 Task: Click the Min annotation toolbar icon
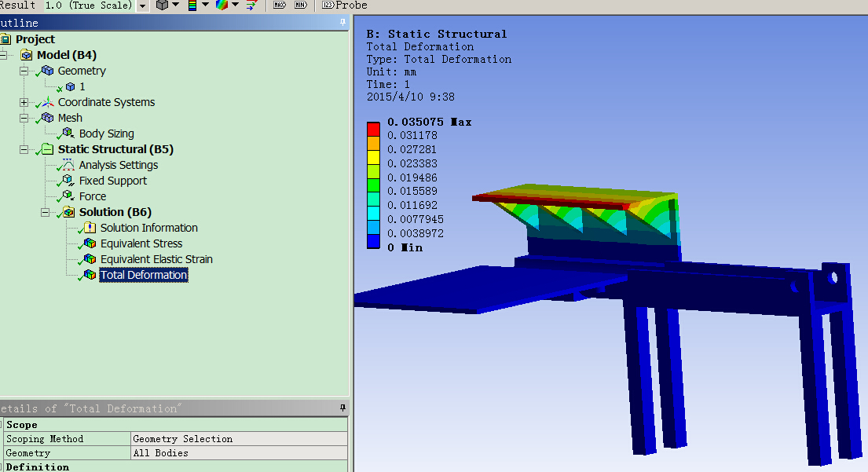pos(300,5)
